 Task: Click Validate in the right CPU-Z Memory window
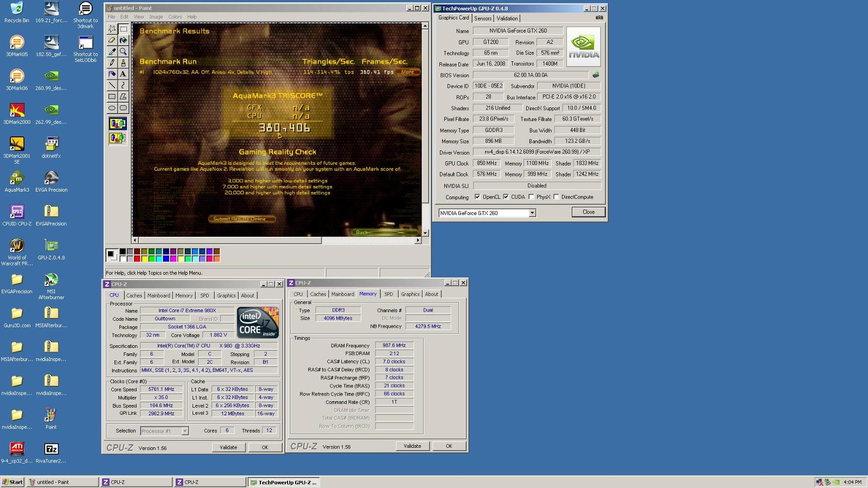click(x=412, y=446)
